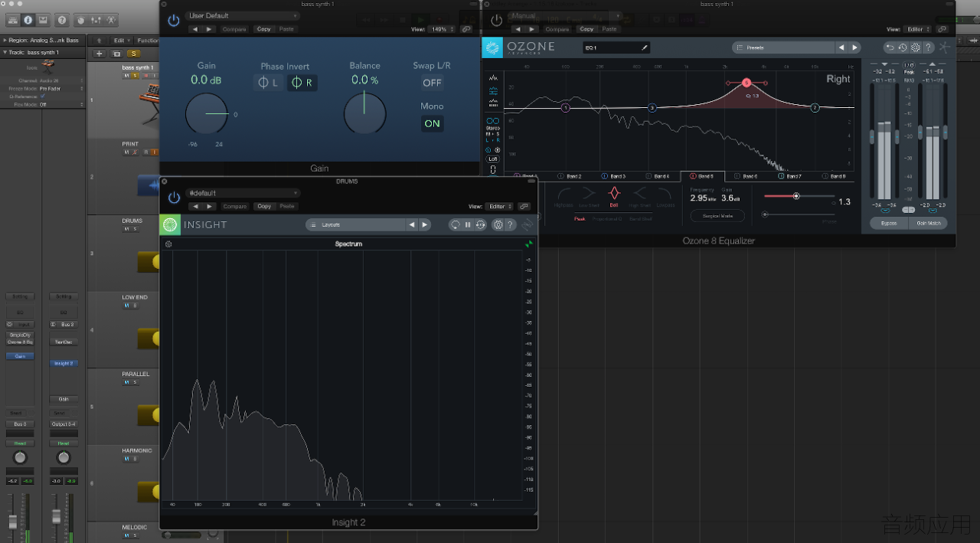Turn off the Mono ON toggle
980x543 pixels.
tap(433, 123)
